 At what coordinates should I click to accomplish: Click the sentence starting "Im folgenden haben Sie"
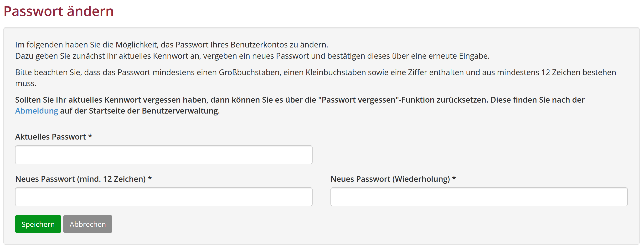tap(171, 45)
